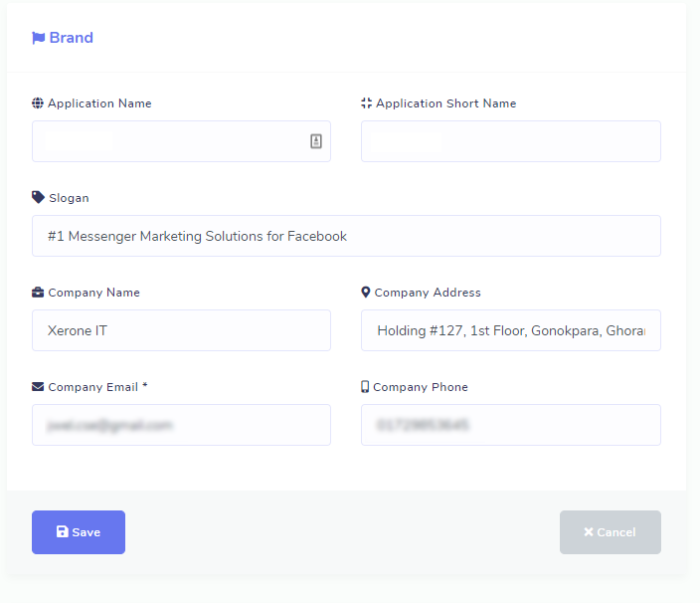Focus the Application Short Name input field
The height and width of the screenshot is (603, 700).
[x=510, y=141]
